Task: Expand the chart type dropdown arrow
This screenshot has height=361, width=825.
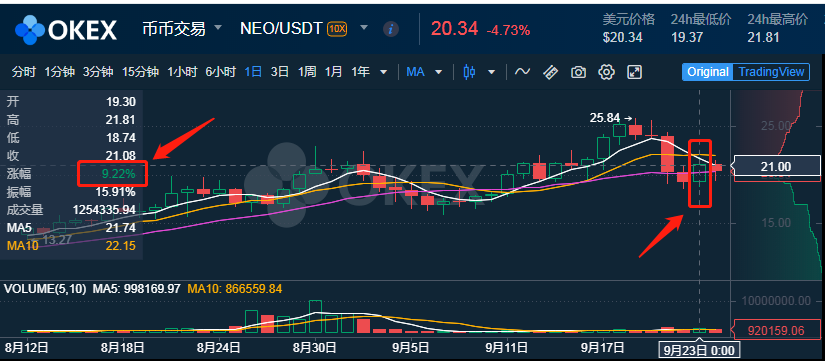Action: [491, 72]
